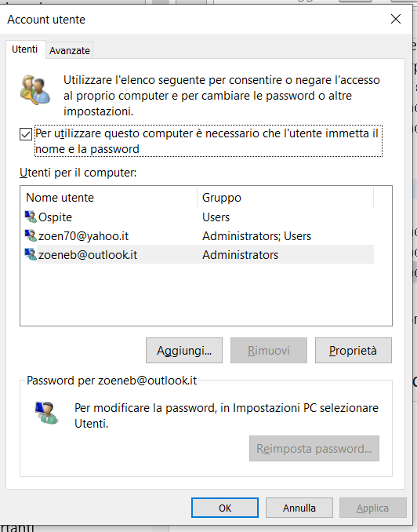Toggle the require name and password checkbox

[x=26, y=134]
